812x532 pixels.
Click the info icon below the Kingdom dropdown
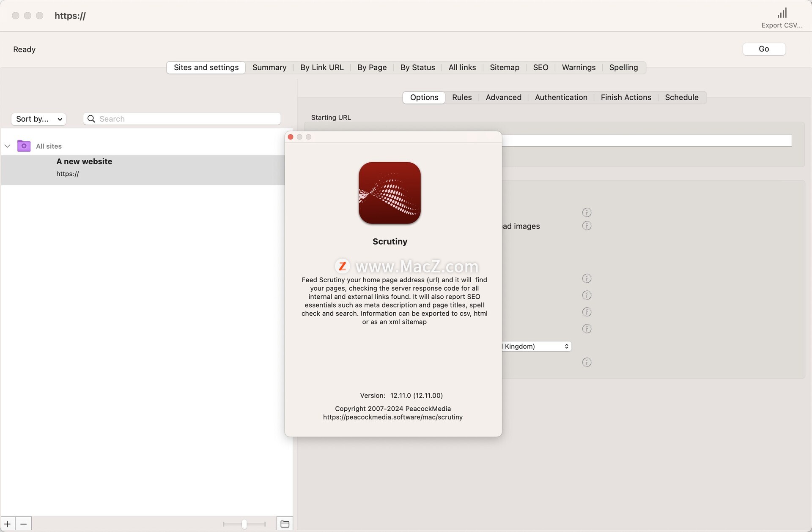587,362
